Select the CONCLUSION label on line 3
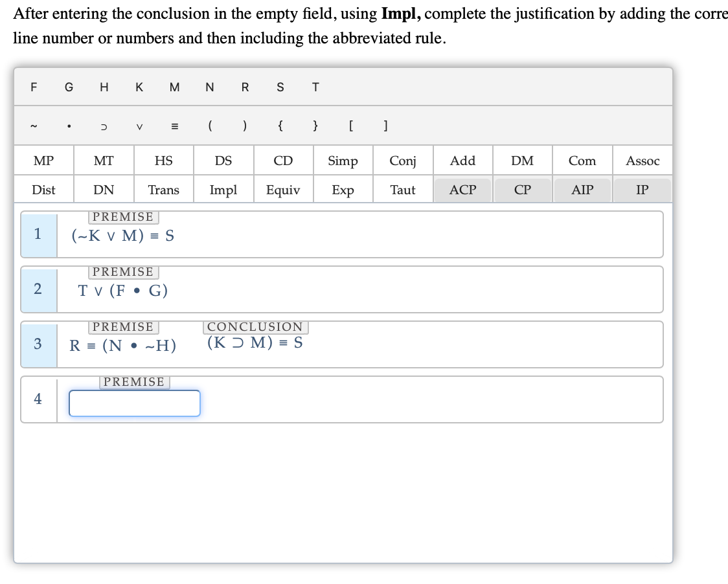Viewport: 728px width, 584px height. 255,326
